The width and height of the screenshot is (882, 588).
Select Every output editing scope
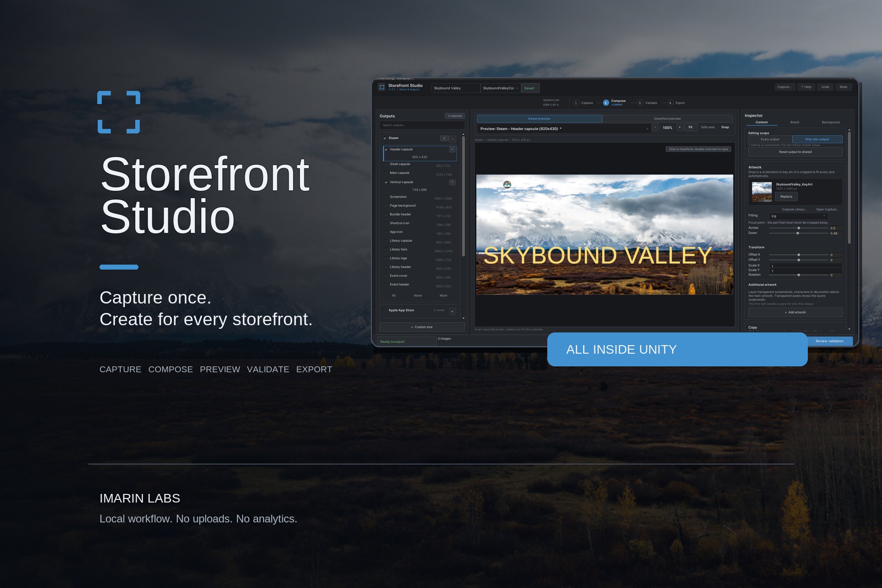[770, 139]
